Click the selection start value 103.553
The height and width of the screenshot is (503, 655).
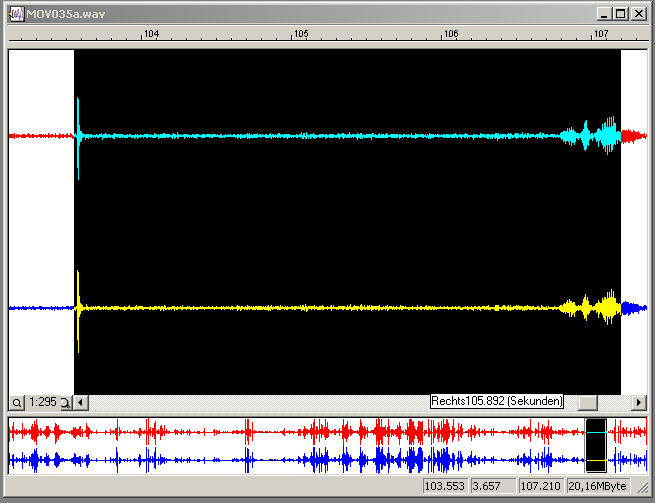tap(444, 486)
